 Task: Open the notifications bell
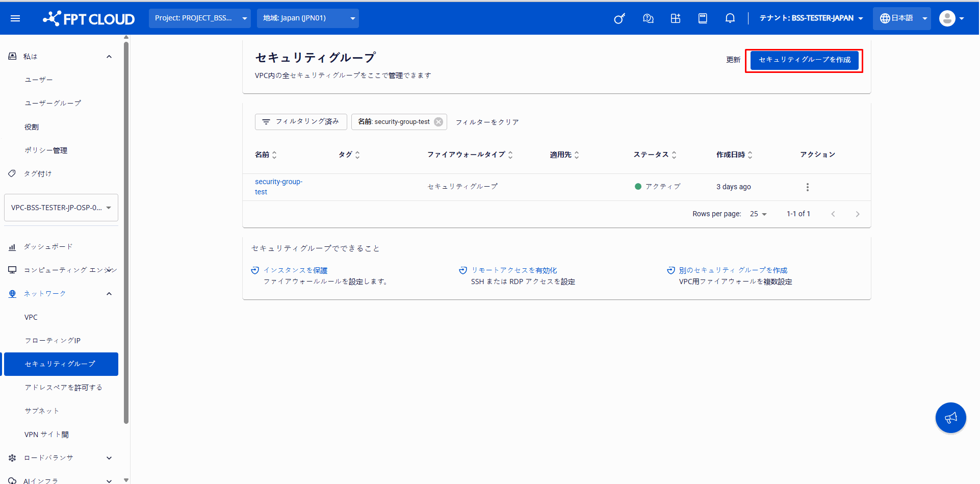click(x=730, y=18)
